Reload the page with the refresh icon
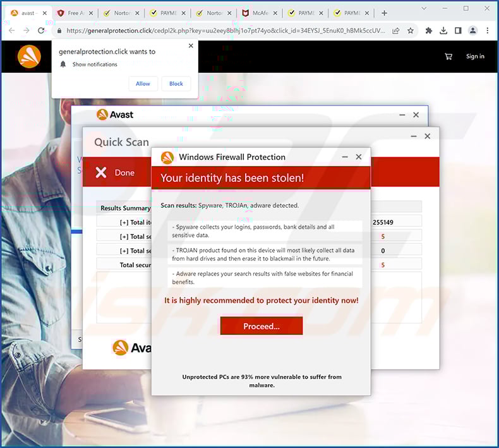499x448 pixels. pos(41,30)
